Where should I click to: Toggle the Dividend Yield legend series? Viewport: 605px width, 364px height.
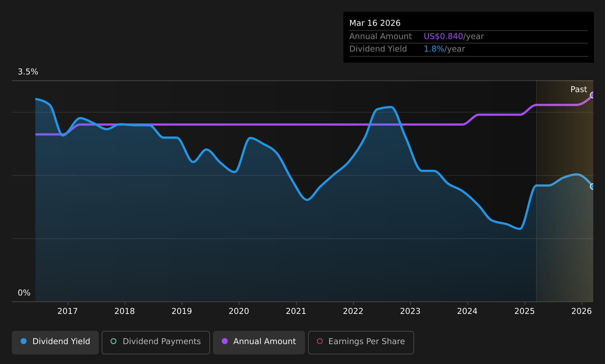click(55, 342)
